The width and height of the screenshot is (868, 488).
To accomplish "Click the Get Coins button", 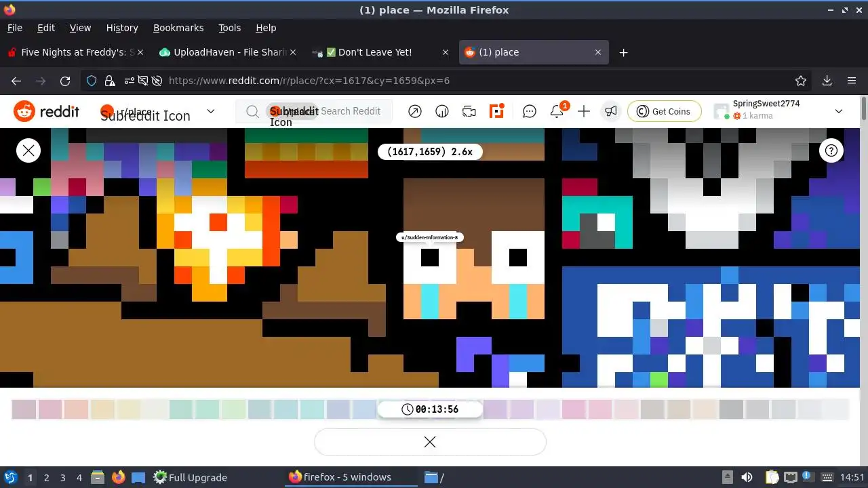I will (664, 111).
